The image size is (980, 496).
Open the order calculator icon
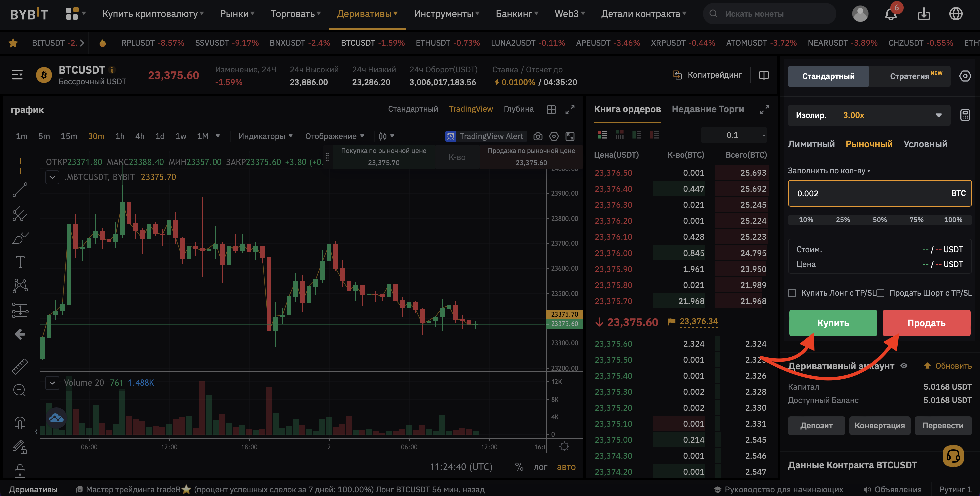point(965,115)
